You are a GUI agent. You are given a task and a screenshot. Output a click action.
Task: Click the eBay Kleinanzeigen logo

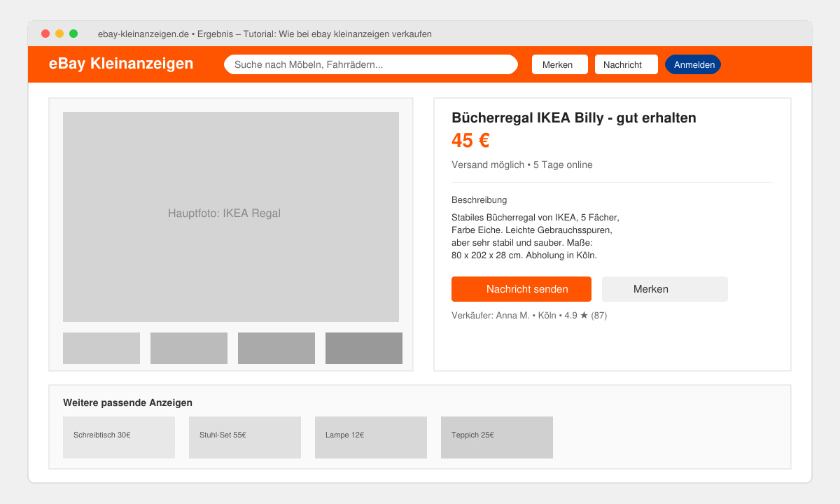121,64
